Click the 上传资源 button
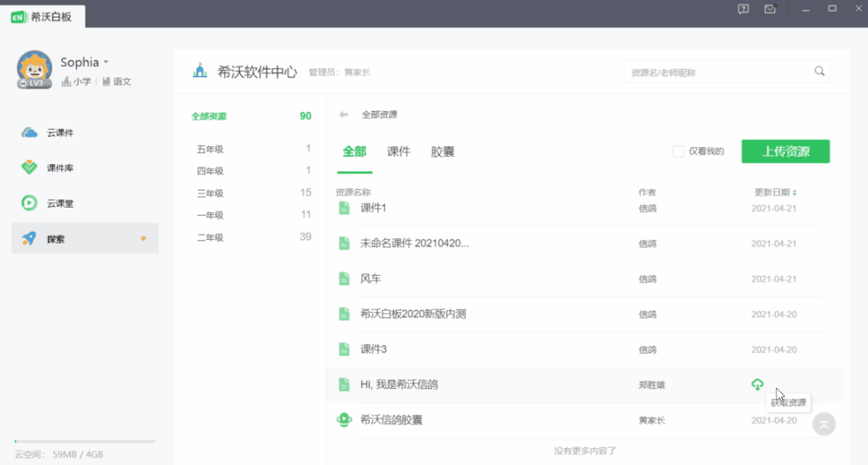This screenshot has width=868, height=465. (785, 151)
